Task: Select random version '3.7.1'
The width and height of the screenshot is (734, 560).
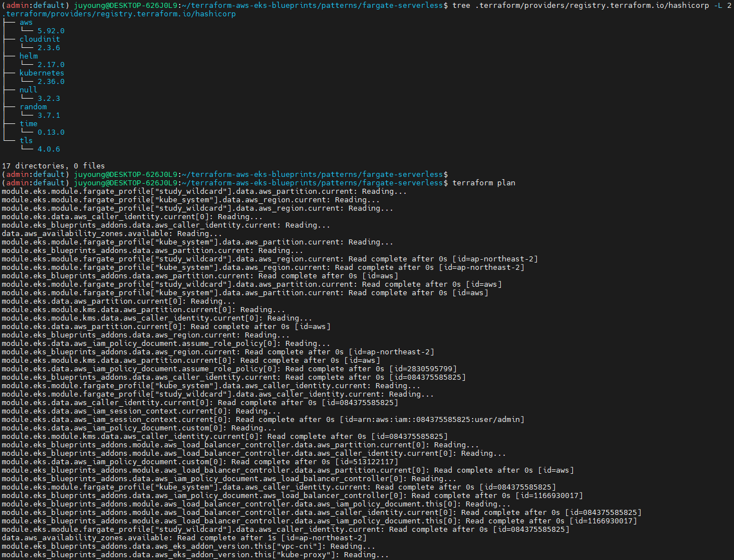Action: click(x=49, y=115)
